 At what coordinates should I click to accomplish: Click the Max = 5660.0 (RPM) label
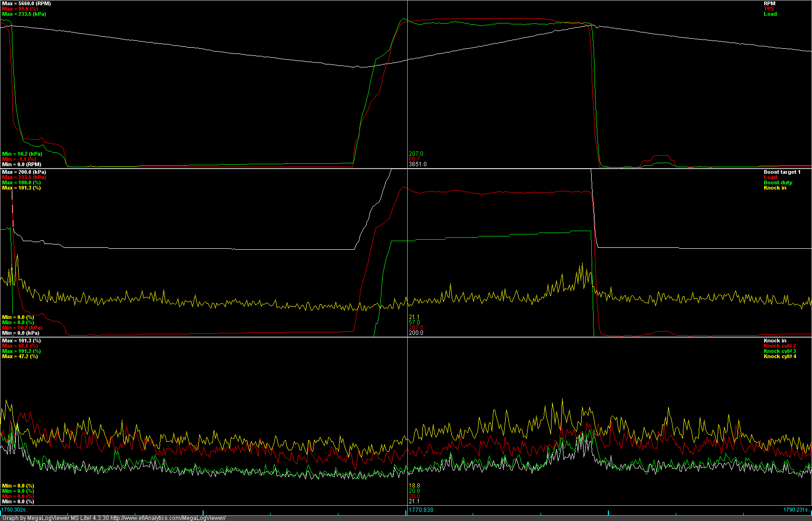(26, 4)
